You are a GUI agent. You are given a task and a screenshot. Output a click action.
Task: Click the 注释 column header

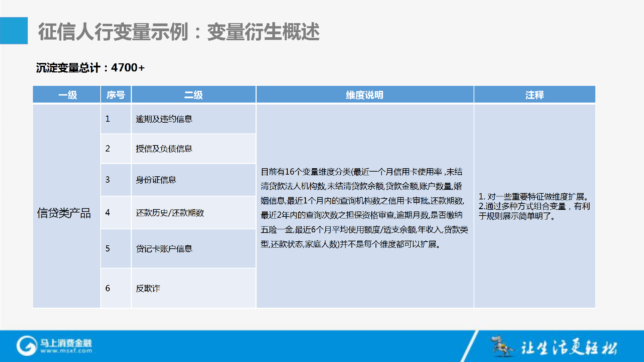point(535,95)
